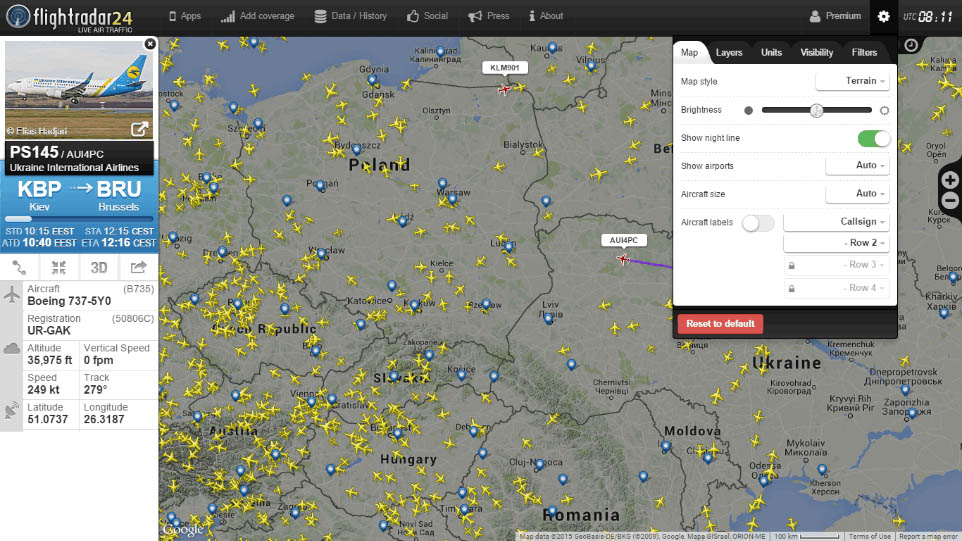Open the settings gear icon
The height and width of the screenshot is (541, 962).
click(883, 17)
